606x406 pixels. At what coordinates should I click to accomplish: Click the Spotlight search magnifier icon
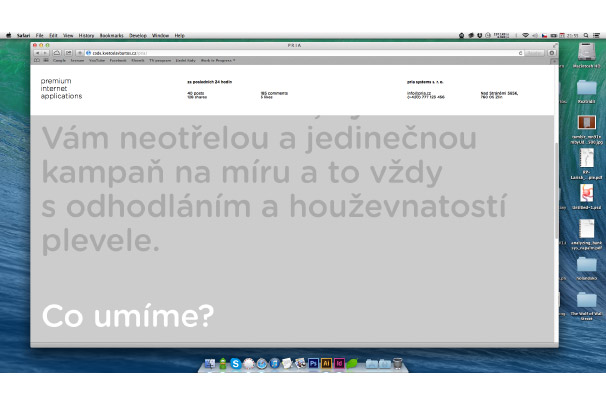[x=586, y=35]
